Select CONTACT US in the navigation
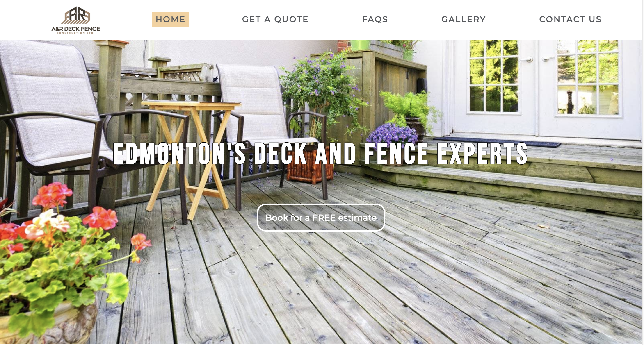Screen dimensions: 644x345 (570, 19)
